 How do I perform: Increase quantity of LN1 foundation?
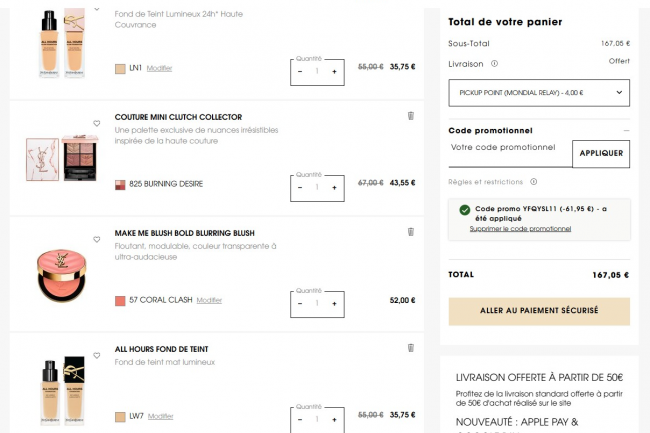click(334, 71)
